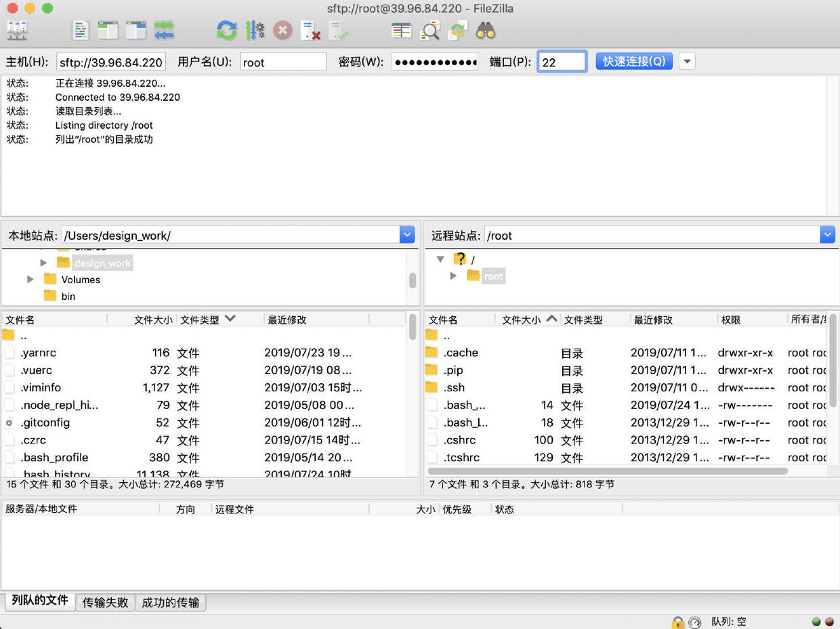The height and width of the screenshot is (629, 840).
Task: Disconnect from the current server icon
Action: click(x=310, y=30)
